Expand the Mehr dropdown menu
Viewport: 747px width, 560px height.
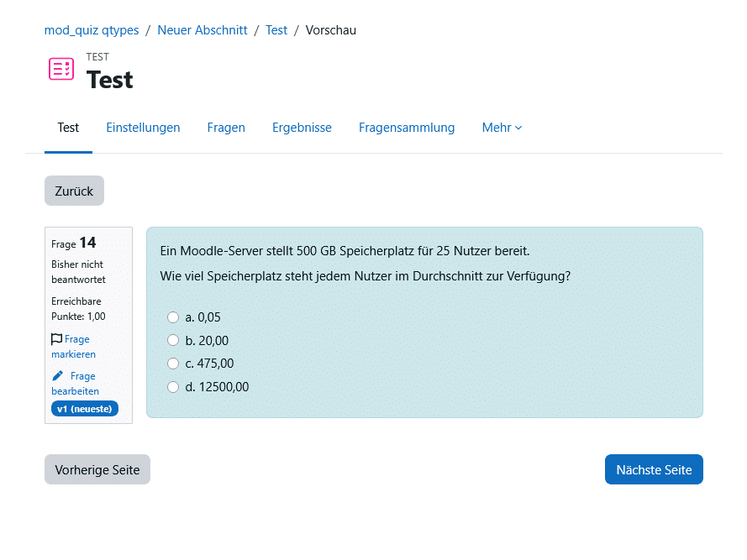(x=502, y=128)
